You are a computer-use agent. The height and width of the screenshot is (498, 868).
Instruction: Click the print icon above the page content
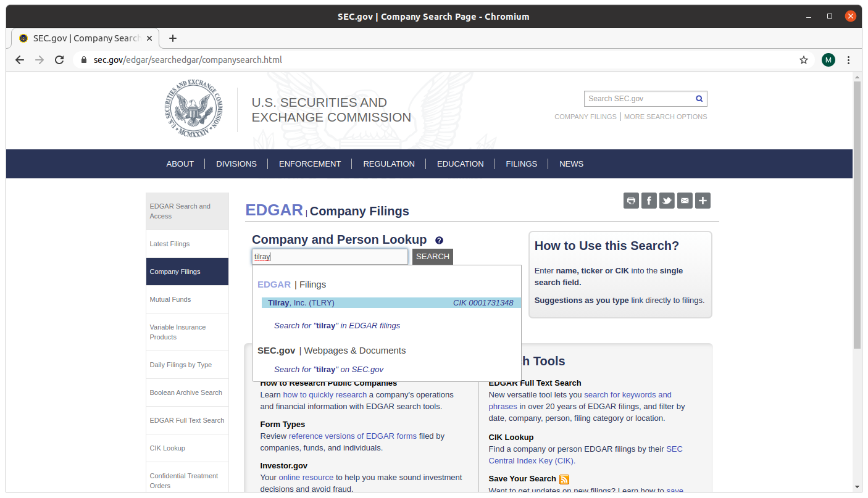pos(631,201)
